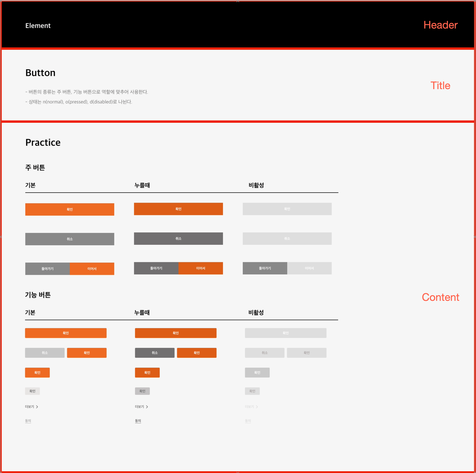Viewport: 476px width, 473px height.
Task: Click the tiny gray 확인 chip in 기본 function column
Action: pyautogui.click(x=32, y=391)
